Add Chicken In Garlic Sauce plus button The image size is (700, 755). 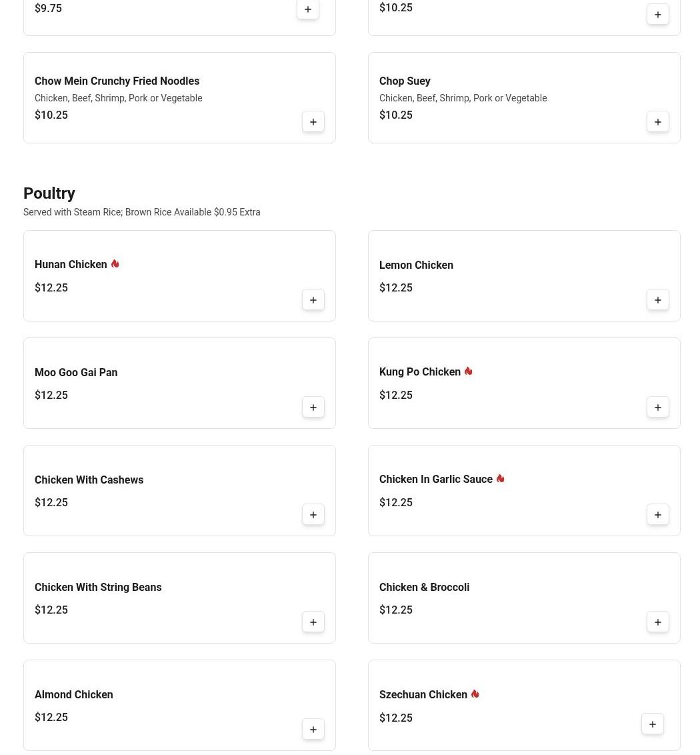pyautogui.click(x=658, y=515)
